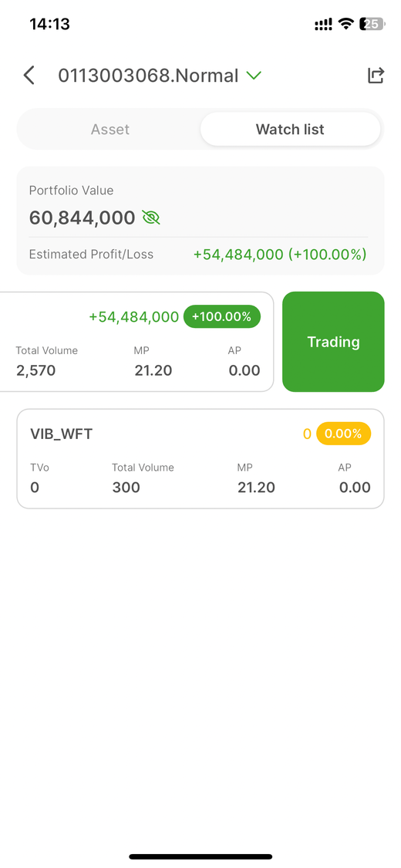Viewport: 401px width, 868px height.
Task: Tap the swiped card's Total Volume 2,570
Action: click(36, 370)
